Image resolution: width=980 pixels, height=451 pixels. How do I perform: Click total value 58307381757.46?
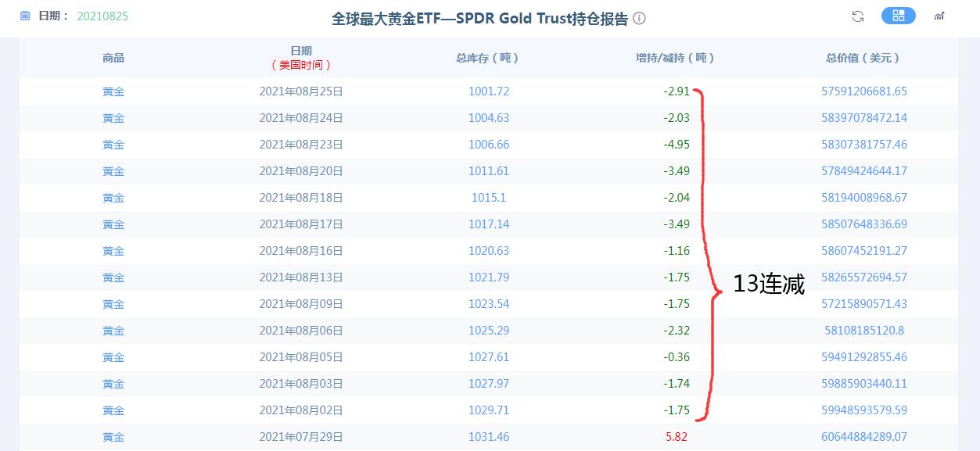tap(864, 145)
